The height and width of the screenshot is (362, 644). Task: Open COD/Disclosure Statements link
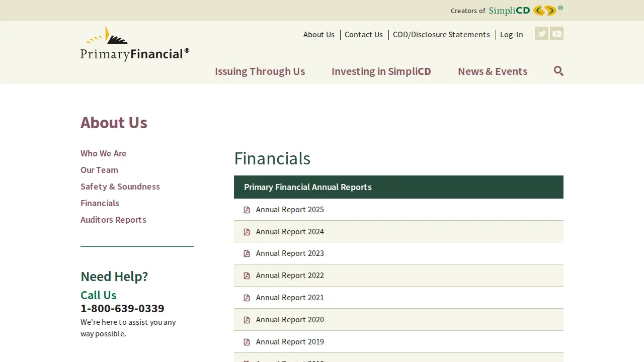[x=441, y=34]
